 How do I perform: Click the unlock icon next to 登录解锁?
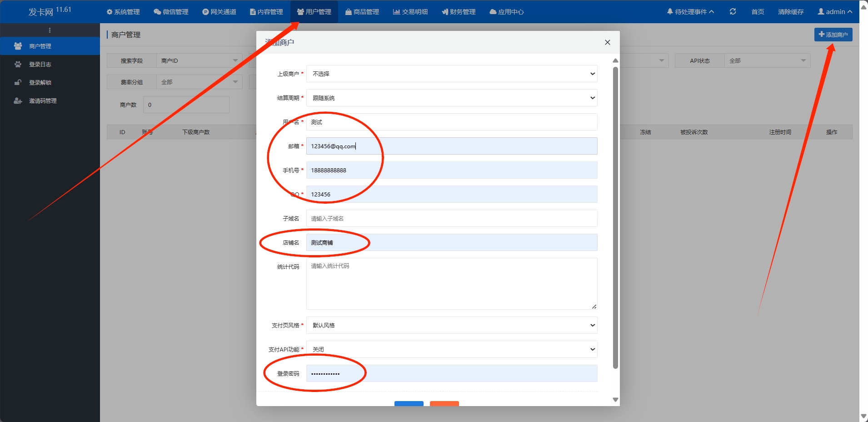tap(18, 82)
